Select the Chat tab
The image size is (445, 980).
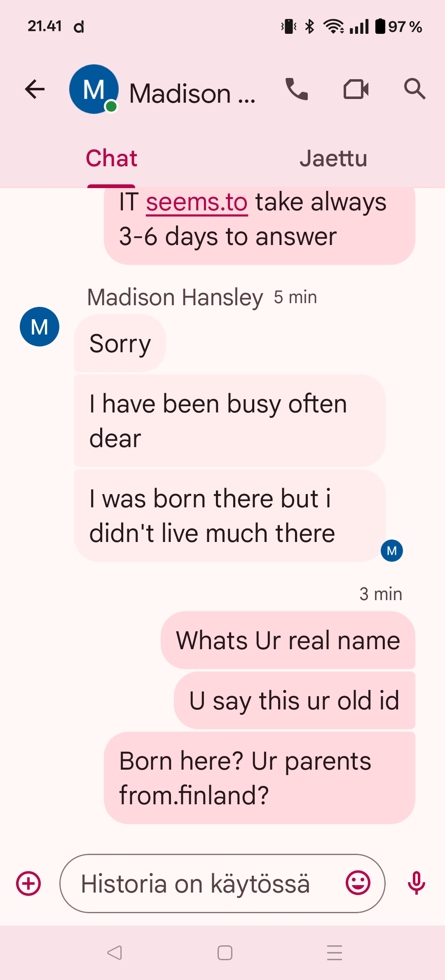coord(111,158)
